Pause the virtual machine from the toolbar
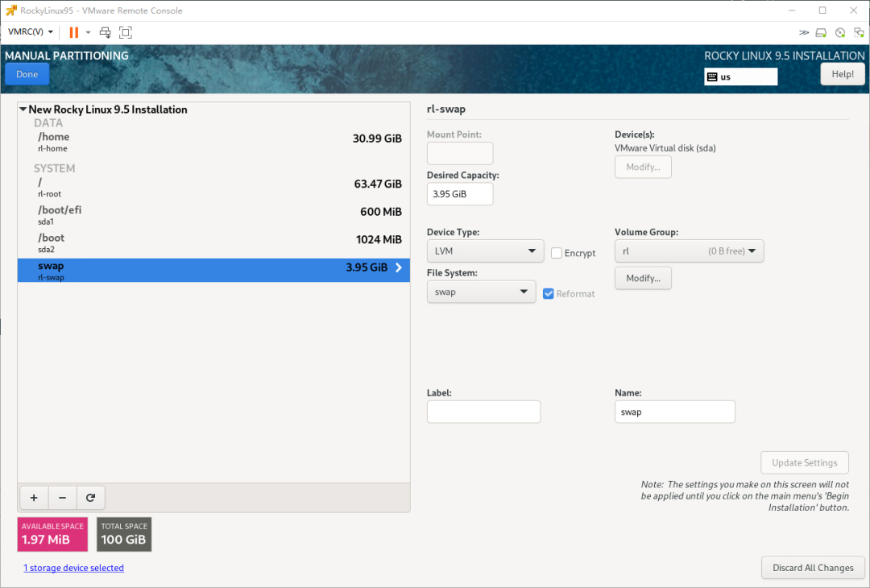 pyautogui.click(x=74, y=32)
